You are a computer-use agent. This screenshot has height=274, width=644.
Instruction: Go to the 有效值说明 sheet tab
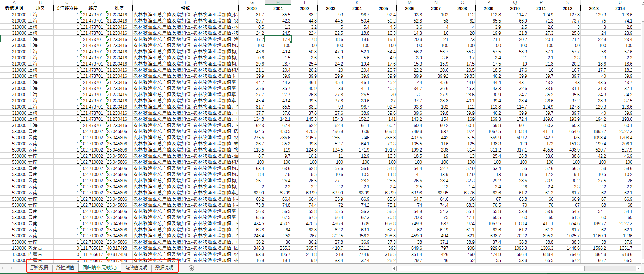pyautogui.click(x=136, y=268)
